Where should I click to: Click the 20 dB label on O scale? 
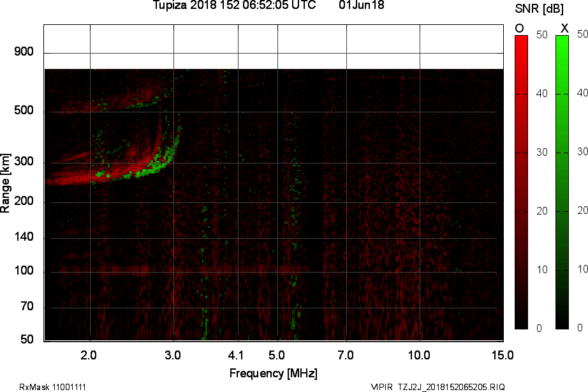coord(542,211)
